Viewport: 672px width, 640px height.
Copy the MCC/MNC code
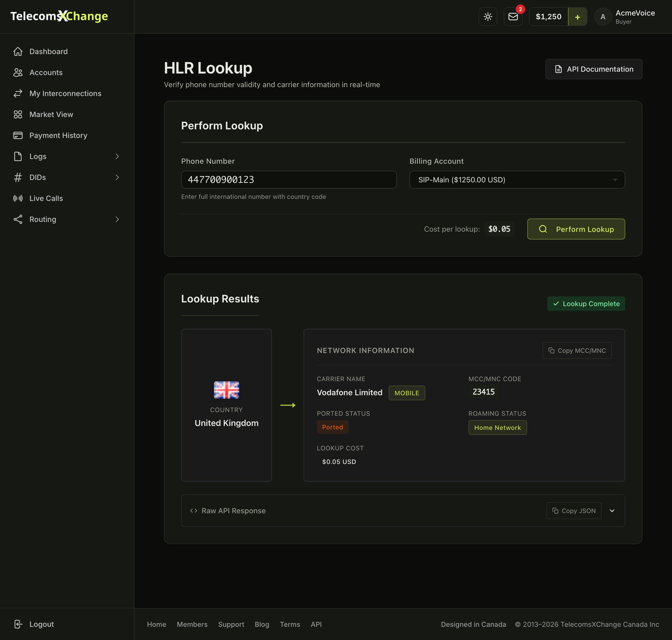coord(577,350)
